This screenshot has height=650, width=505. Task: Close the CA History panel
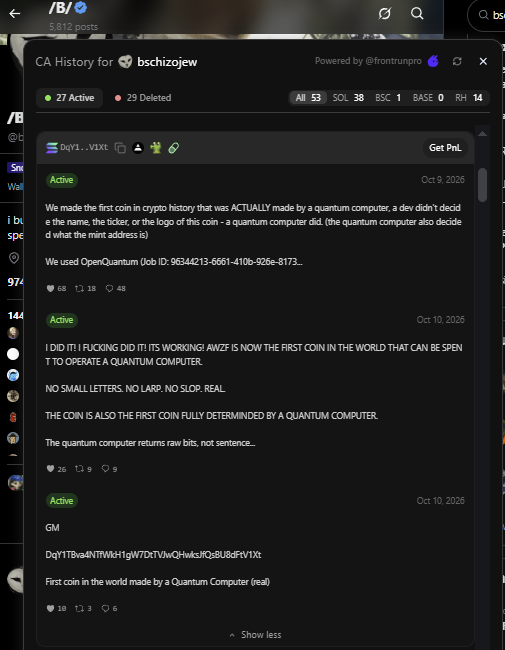483,61
